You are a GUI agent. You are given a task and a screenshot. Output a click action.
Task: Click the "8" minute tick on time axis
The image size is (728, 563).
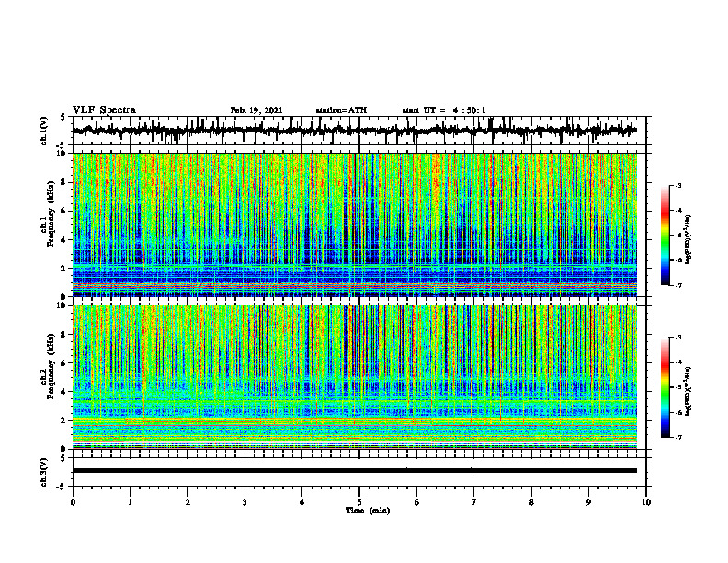(531, 502)
